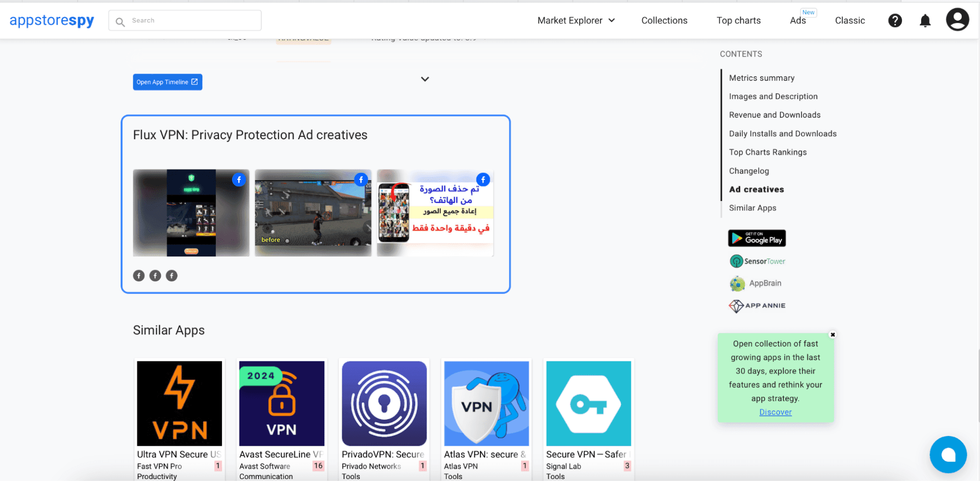Viewport: 980px width, 481px height.
Task: Open the Google Play store badge
Action: tap(756, 238)
